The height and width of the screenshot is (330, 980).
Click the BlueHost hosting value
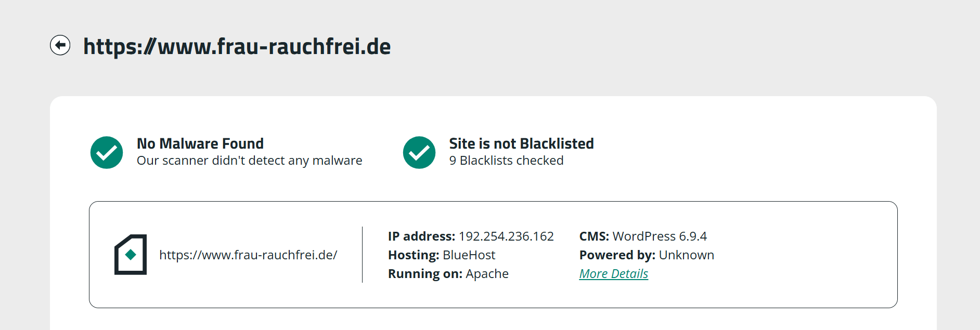pos(469,255)
